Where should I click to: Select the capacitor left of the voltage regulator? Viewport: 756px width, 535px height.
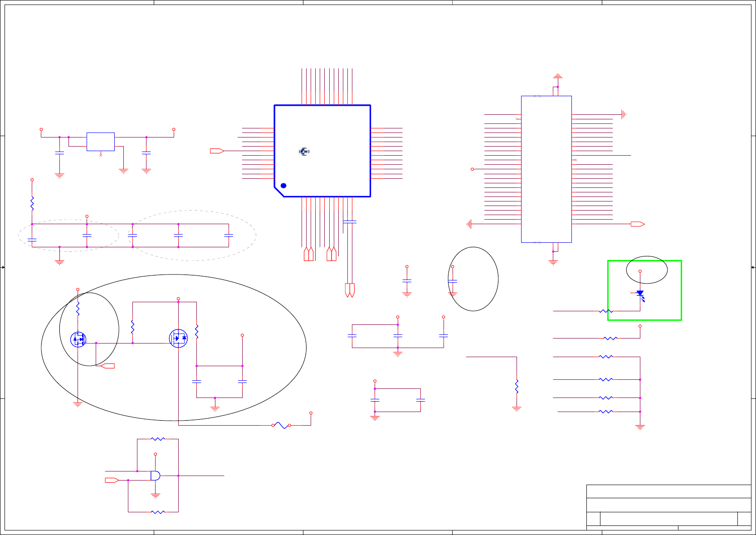point(59,153)
